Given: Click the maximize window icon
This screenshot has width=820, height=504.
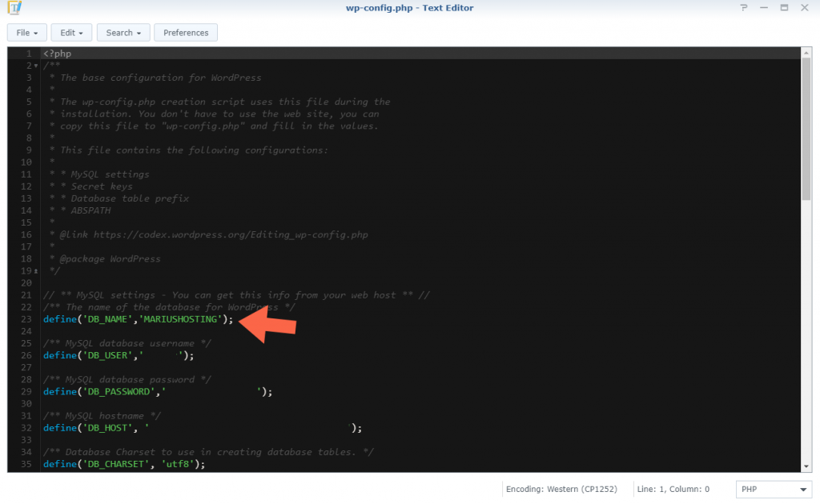Looking at the screenshot, I should [784, 7].
